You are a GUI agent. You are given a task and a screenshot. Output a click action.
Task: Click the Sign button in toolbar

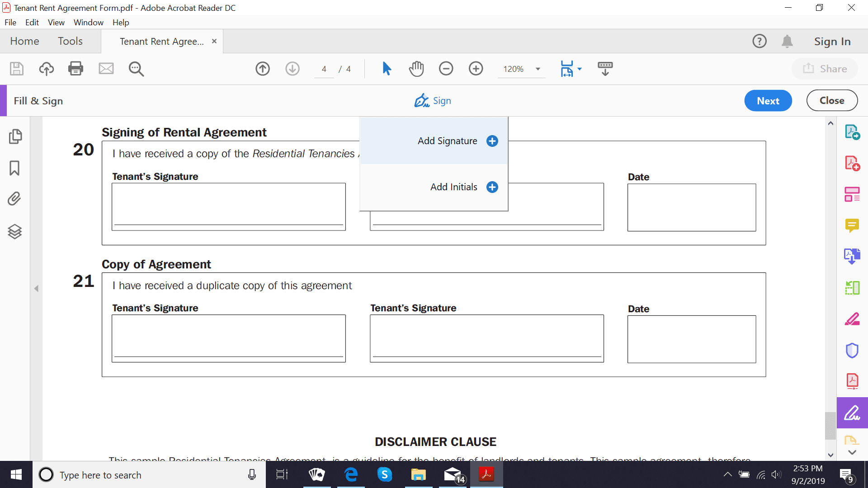tap(434, 100)
